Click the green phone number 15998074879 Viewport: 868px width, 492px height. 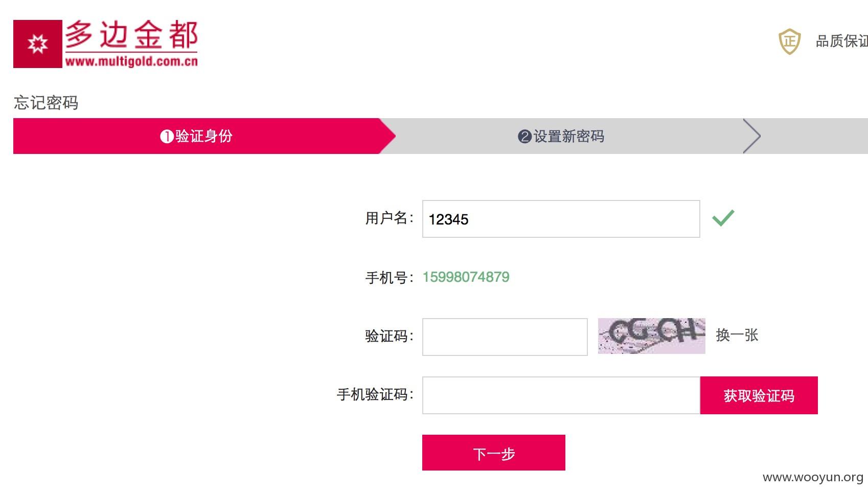(x=466, y=277)
